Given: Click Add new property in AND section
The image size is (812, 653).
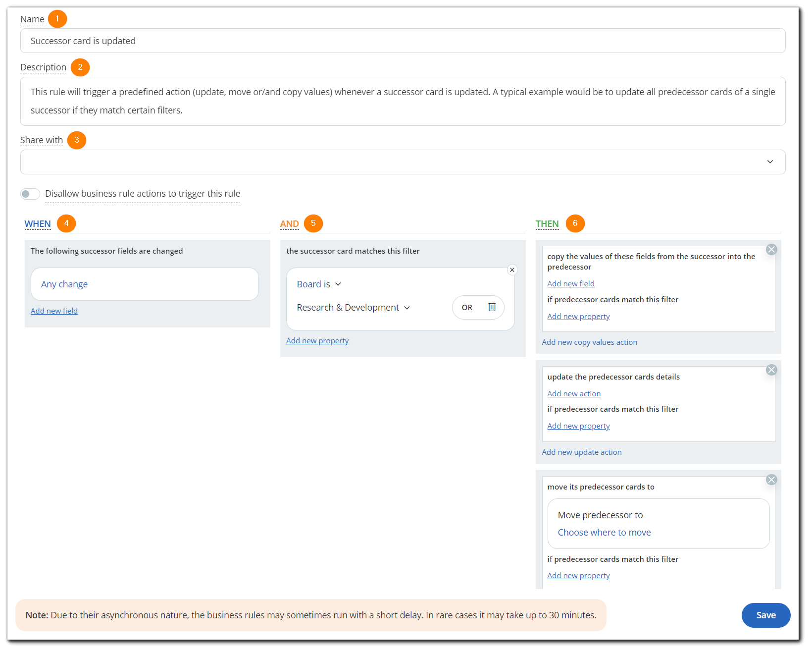Looking at the screenshot, I should point(317,341).
